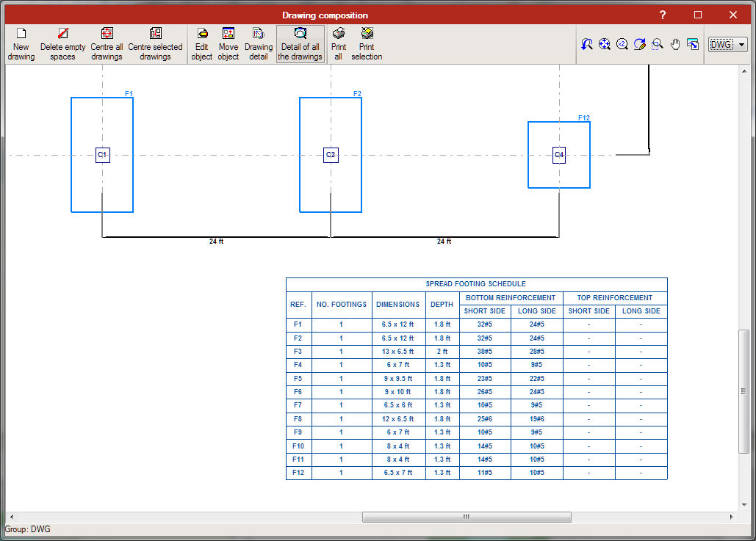Screen dimensions: 756x541
Task: Click the DEPTH column header
Action: pyautogui.click(x=442, y=305)
